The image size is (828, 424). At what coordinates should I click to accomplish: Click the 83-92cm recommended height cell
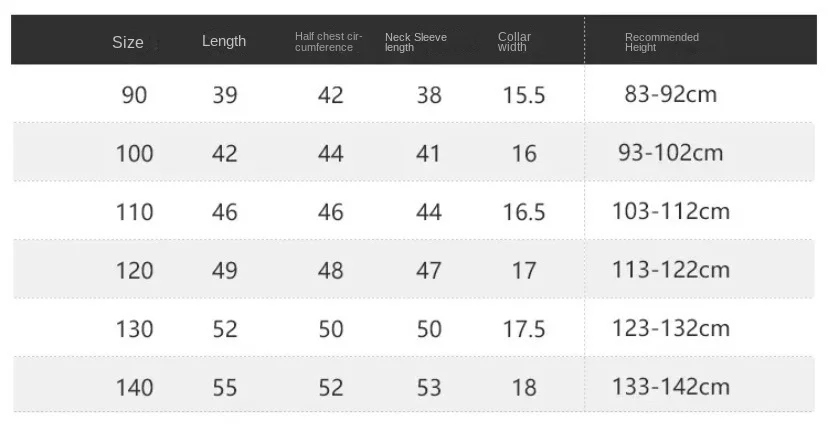tap(670, 95)
